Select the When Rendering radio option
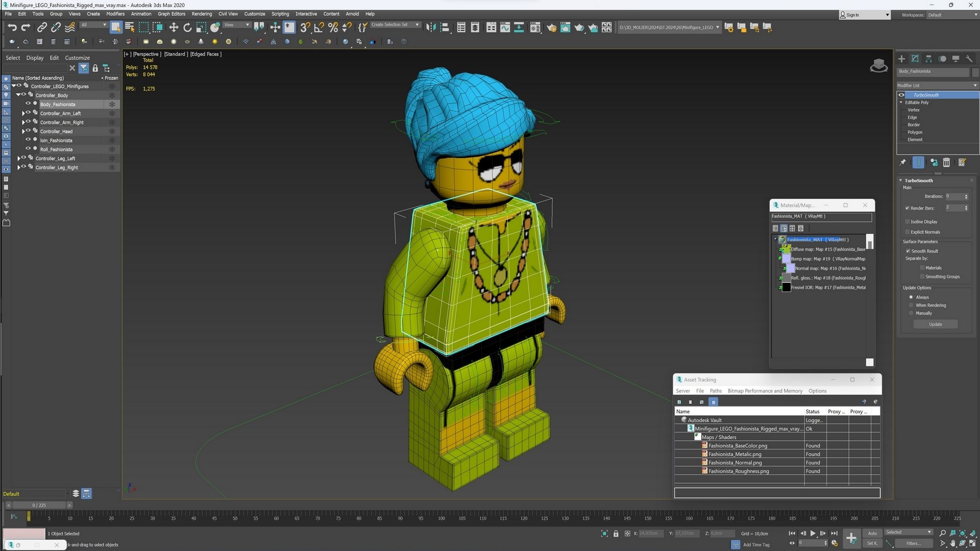This screenshot has height=551, width=980. click(x=911, y=305)
